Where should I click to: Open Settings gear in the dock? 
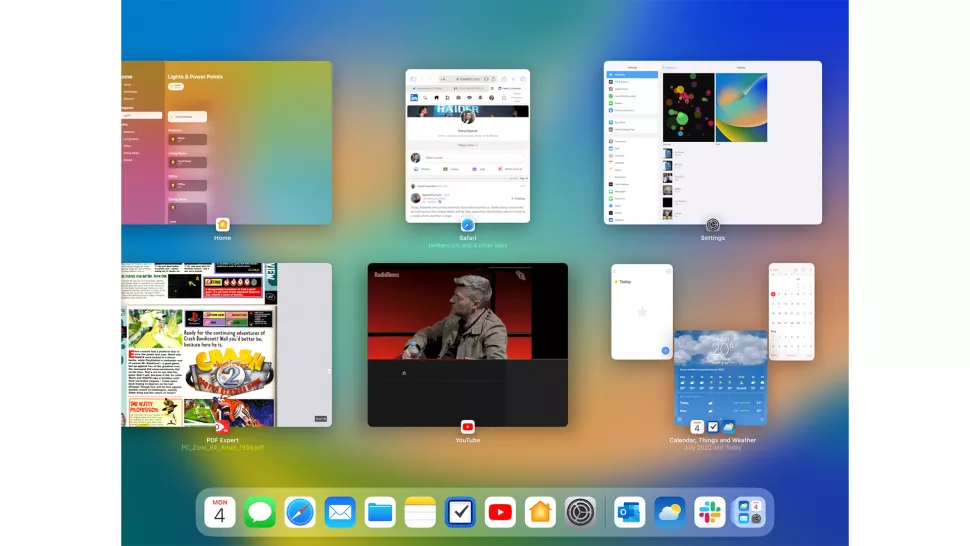(x=580, y=512)
